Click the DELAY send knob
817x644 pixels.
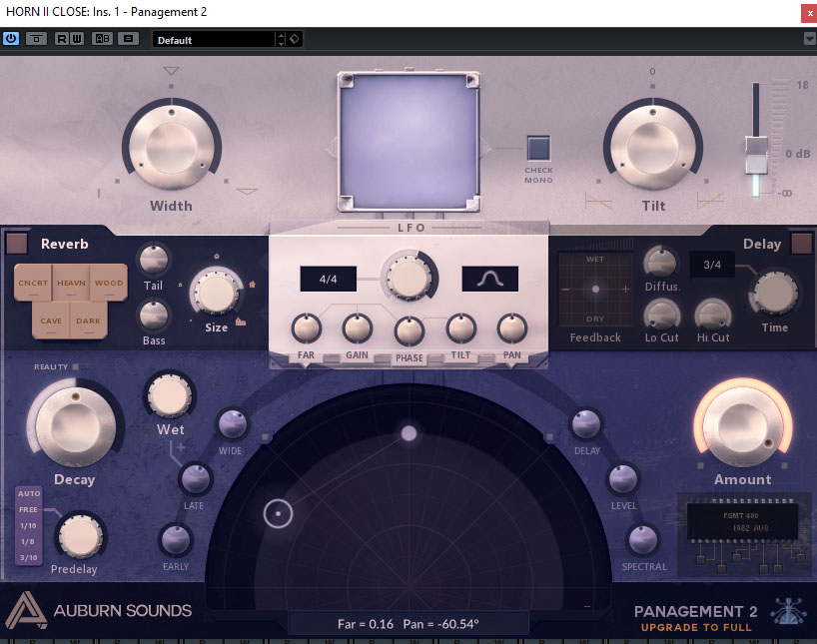click(x=586, y=424)
